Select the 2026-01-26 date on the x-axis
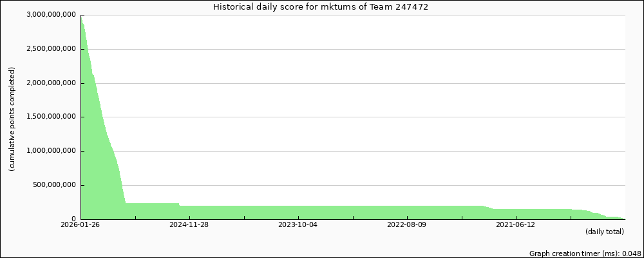 click(80, 225)
